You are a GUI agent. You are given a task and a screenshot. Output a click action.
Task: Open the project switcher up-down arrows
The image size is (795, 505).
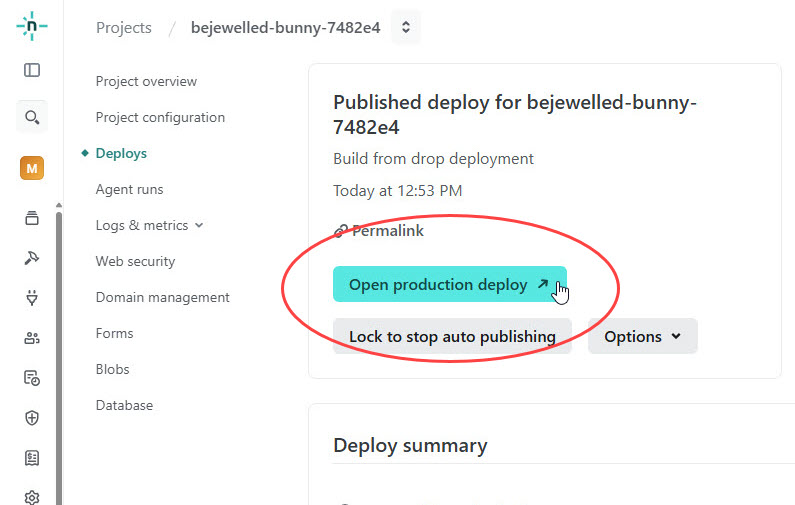[x=406, y=27]
